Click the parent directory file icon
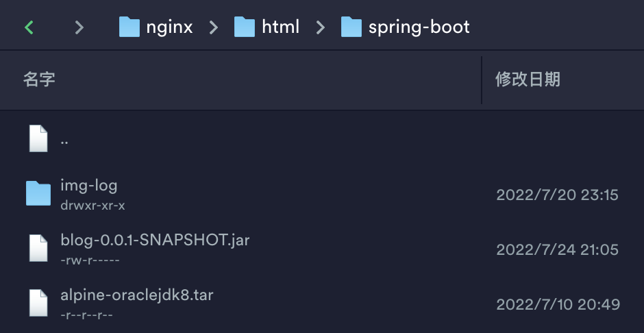 [38, 139]
